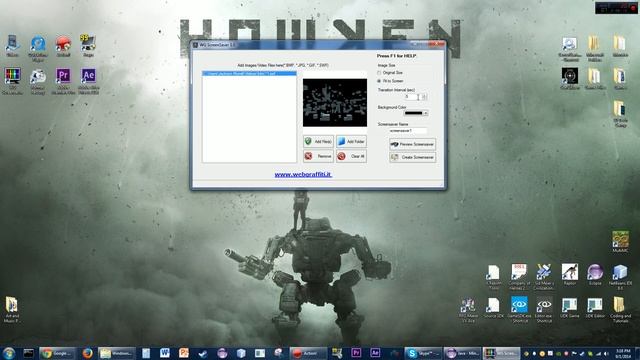Viewport: 640px width, 360px height.
Task: Open the NetBeans IDE desktop shortcut
Action: coord(620,277)
